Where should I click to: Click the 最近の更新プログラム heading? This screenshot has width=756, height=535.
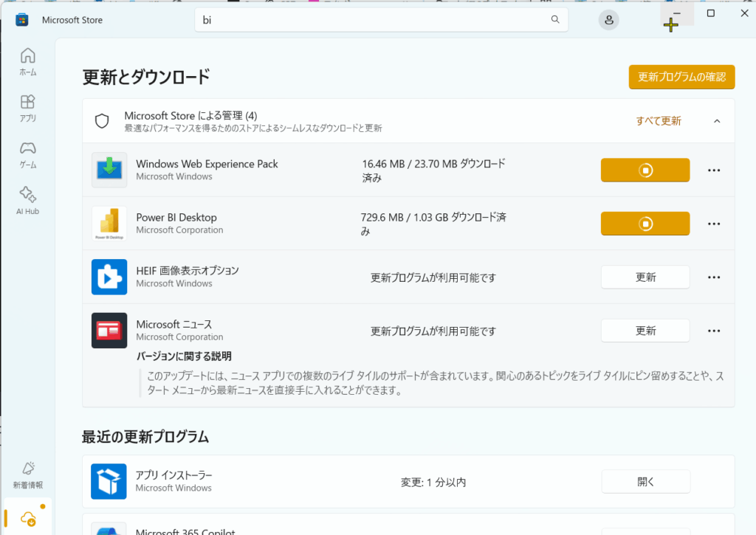coord(145,437)
